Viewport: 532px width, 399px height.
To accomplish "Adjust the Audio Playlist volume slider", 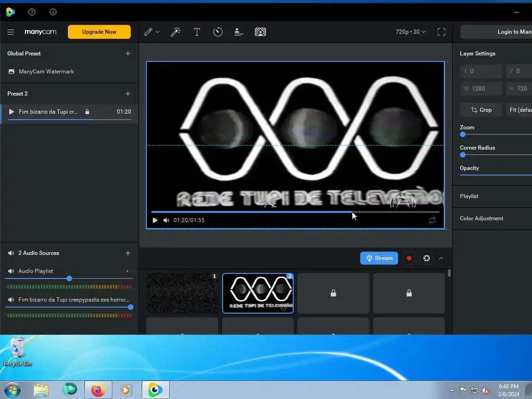I will point(69,278).
